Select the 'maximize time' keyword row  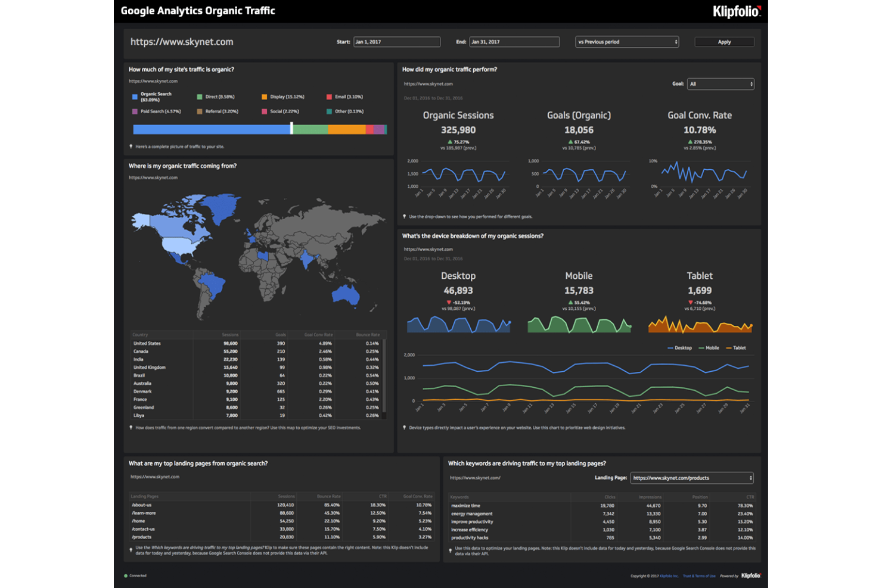[602, 505]
